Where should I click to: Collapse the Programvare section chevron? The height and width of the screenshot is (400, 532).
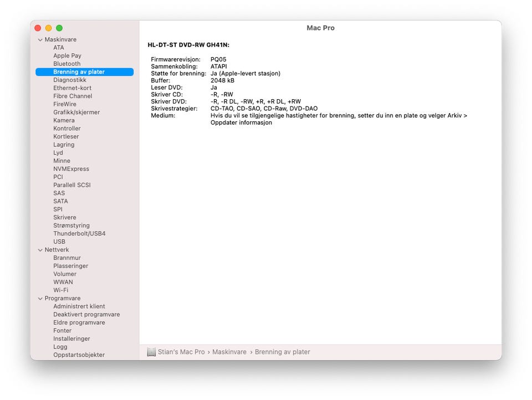click(40, 299)
